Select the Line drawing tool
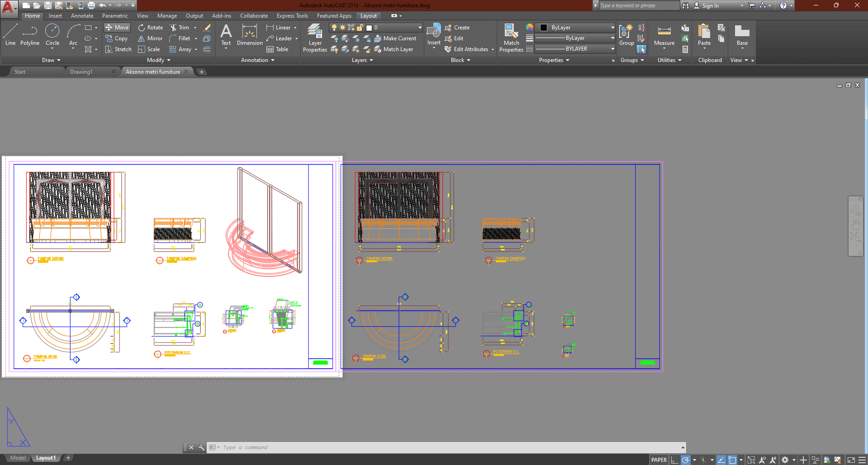868x465 pixels. coord(10,35)
